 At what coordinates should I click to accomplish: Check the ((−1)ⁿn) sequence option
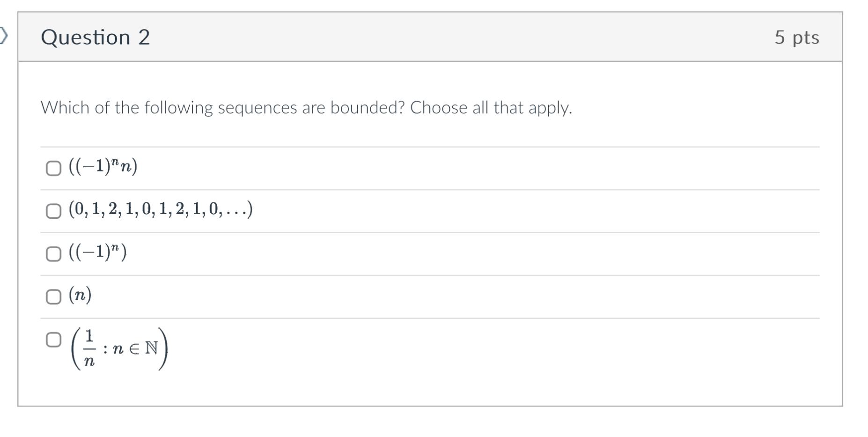coord(53,168)
